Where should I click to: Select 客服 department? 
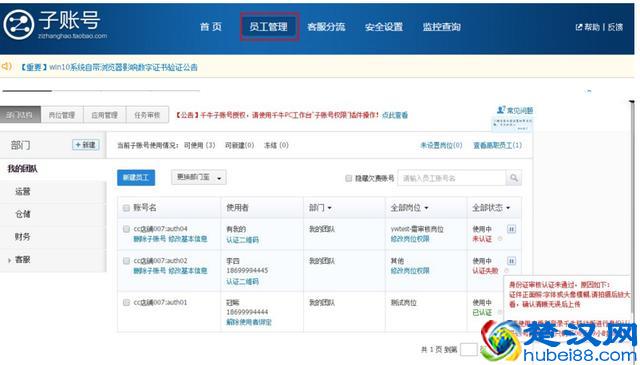click(x=22, y=260)
